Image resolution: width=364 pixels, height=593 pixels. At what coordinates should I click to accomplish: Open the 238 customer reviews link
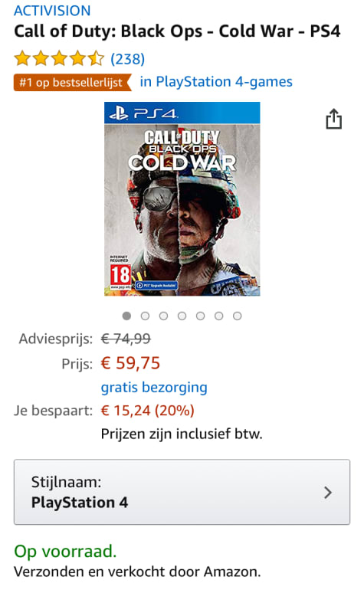tap(127, 59)
